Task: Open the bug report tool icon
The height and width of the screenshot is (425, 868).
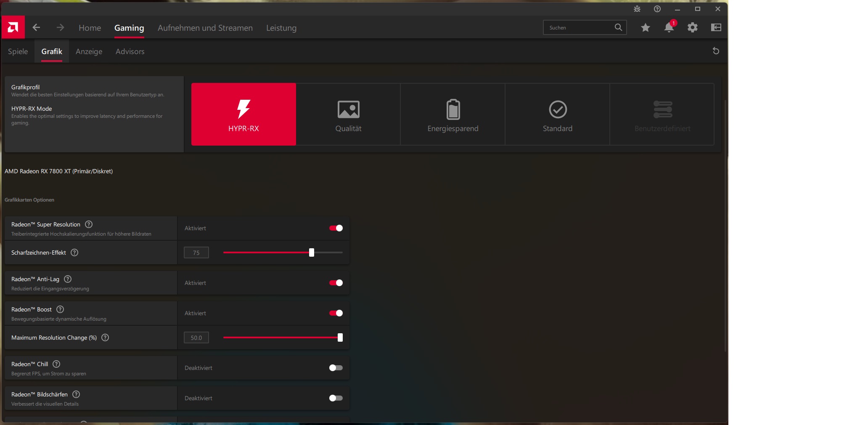Action: click(x=637, y=9)
